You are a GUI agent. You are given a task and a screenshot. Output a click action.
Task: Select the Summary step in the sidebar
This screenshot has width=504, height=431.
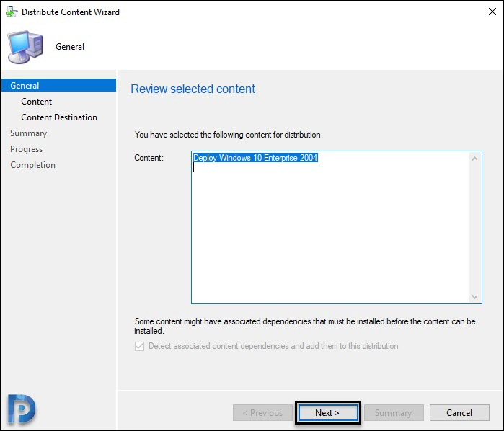coord(29,133)
